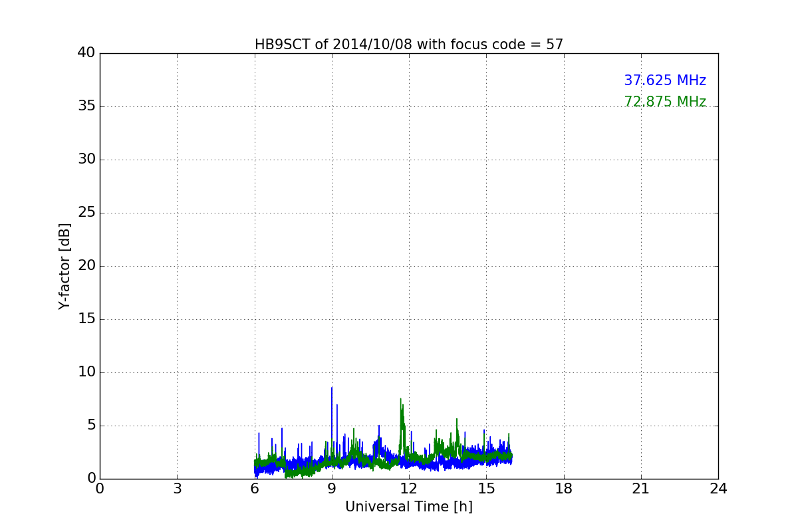798x532 pixels.
Task: Click the y-axis tick label '30'
Action: click(86, 160)
